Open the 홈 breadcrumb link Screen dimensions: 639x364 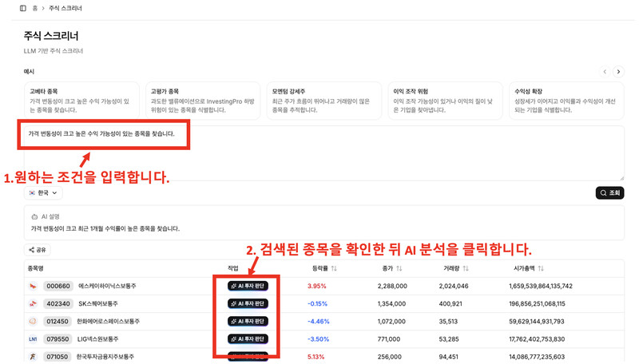coord(35,8)
